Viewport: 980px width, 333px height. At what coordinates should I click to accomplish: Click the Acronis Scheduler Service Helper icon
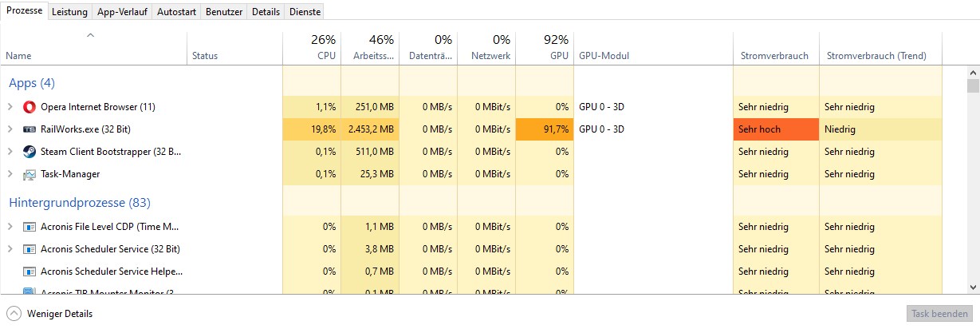tap(30, 272)
